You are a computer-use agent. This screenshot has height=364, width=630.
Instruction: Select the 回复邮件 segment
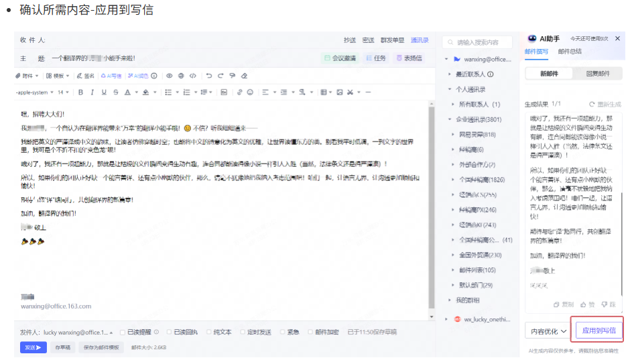pos(598,74)
